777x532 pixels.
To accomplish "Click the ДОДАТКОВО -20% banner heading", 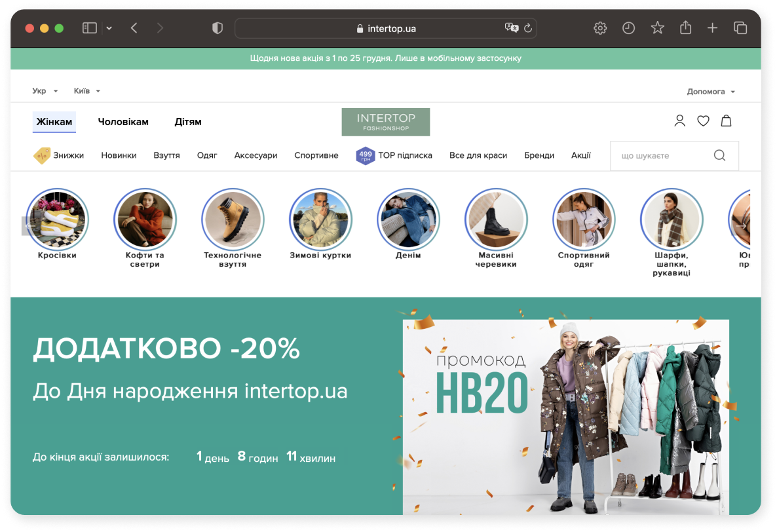I will coord(166,349).
